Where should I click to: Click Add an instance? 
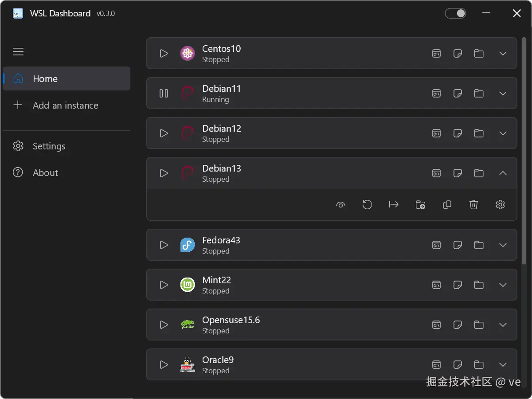65,106
